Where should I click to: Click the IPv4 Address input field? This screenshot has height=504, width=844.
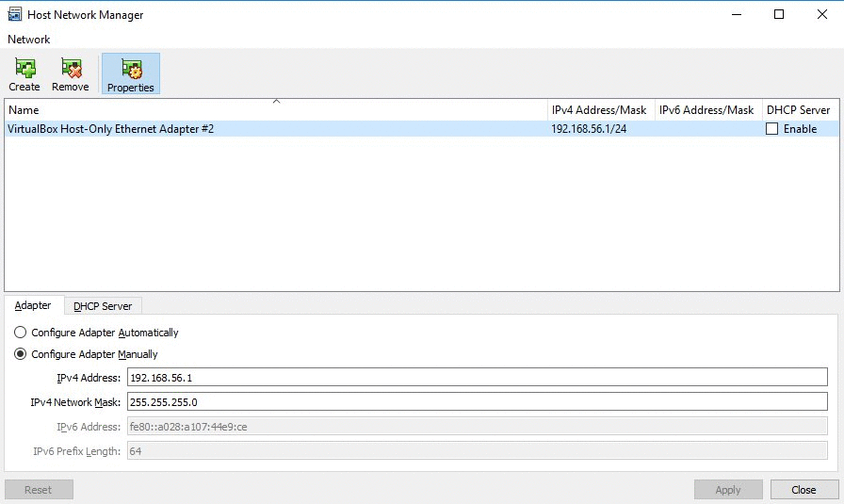[477, 378]
